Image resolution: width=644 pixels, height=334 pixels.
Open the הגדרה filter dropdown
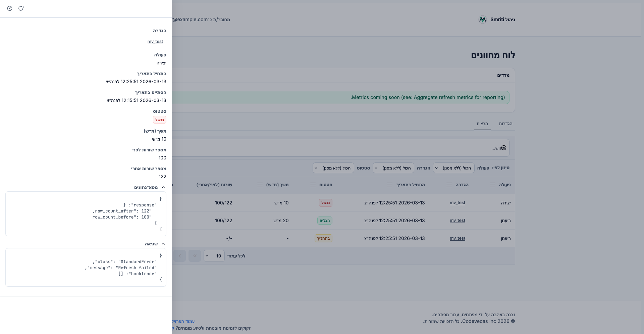393,168
